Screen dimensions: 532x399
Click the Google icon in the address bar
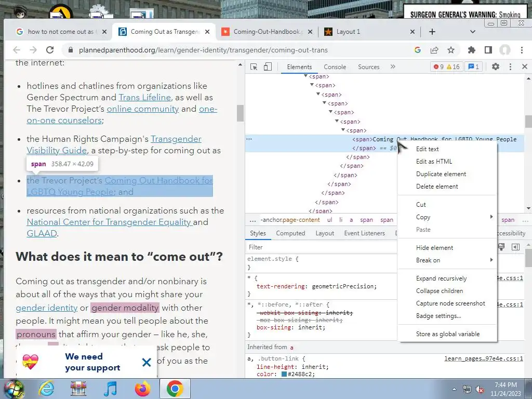[418, 50]
